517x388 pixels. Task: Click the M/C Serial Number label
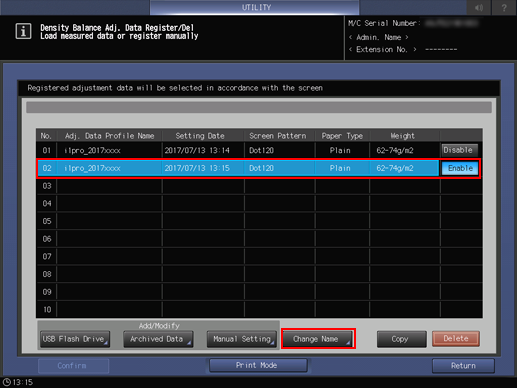click(384, 23)
